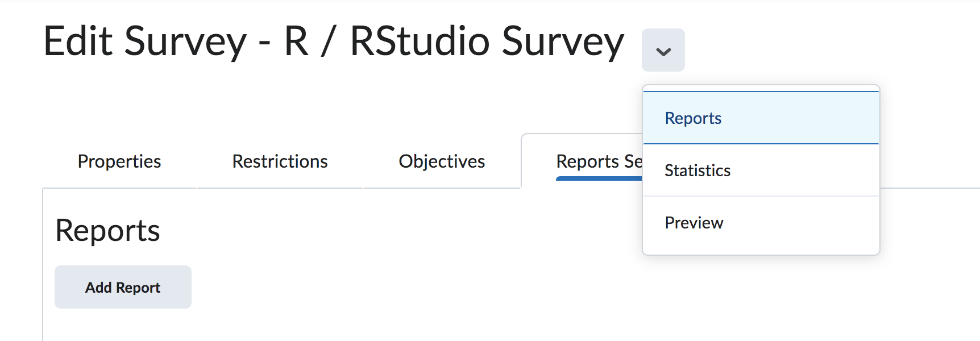980x341 pixels.
Task: Display the survey Objectives page
Action: click(x=442, y=161)
